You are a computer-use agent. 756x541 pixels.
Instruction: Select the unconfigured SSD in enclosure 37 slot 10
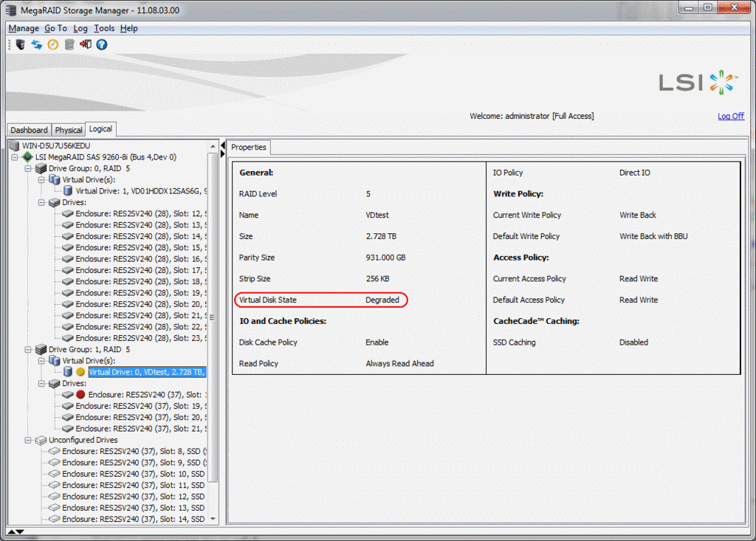point(134,474)
